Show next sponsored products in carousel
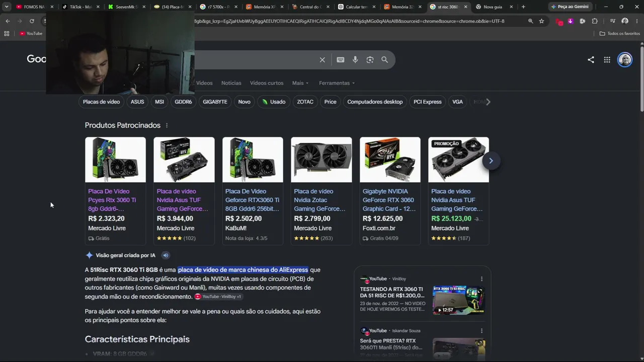Image resolution: width=644 pixels, height=362 pixels. (491, 161)
